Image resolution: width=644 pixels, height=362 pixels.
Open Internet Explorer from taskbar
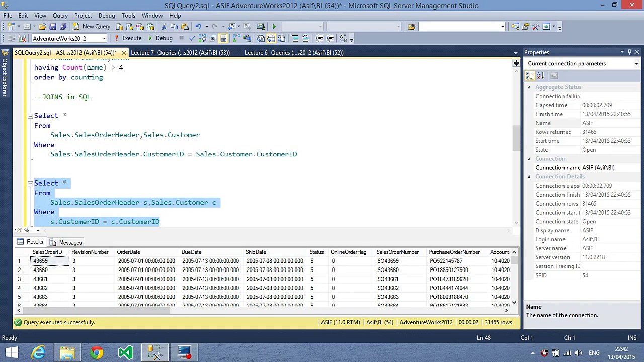click(39, 353)
